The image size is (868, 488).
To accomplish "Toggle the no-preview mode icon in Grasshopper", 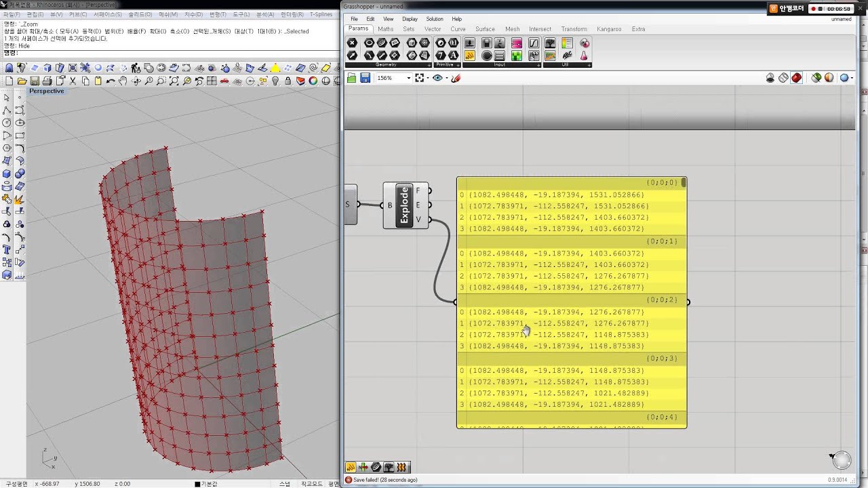I will tap(770, 78).
